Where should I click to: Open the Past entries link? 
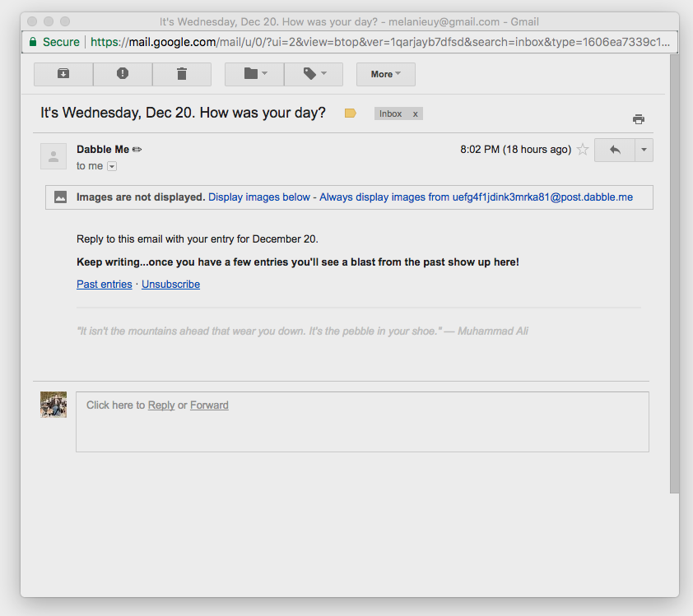[x=104, y=285]
